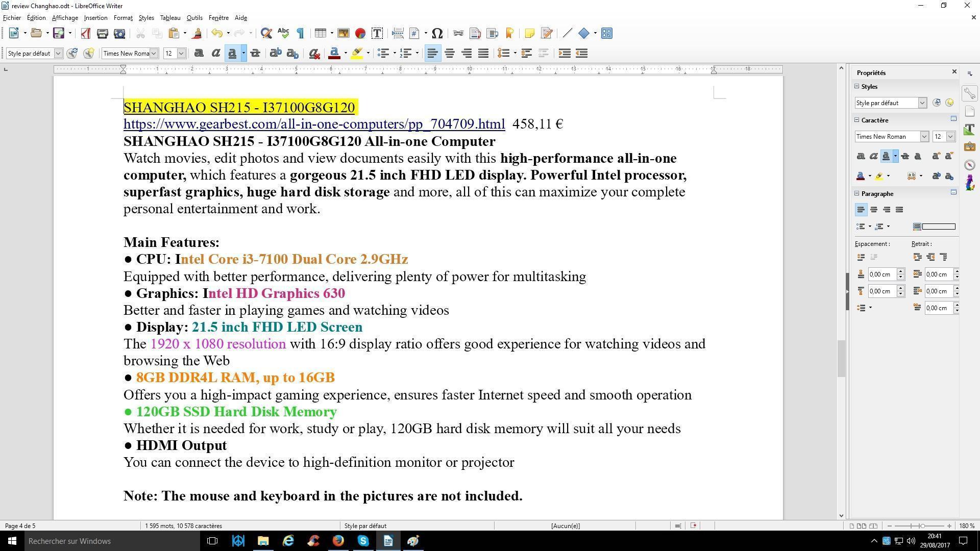Click the Export as PDF icon
Viewport: 980px width, 551px height.
[x=85, y=34]
